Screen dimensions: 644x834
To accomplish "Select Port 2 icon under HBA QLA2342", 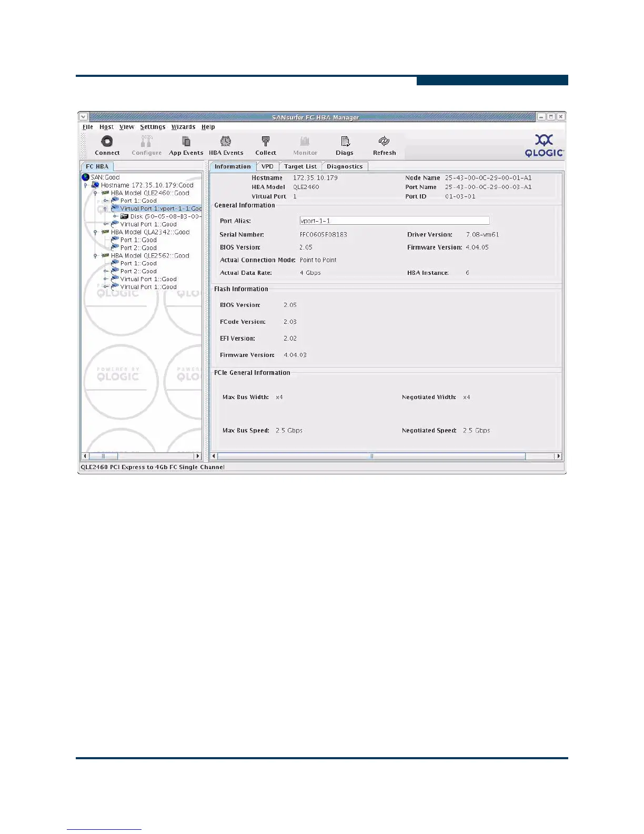I will (x=115, y=247).
